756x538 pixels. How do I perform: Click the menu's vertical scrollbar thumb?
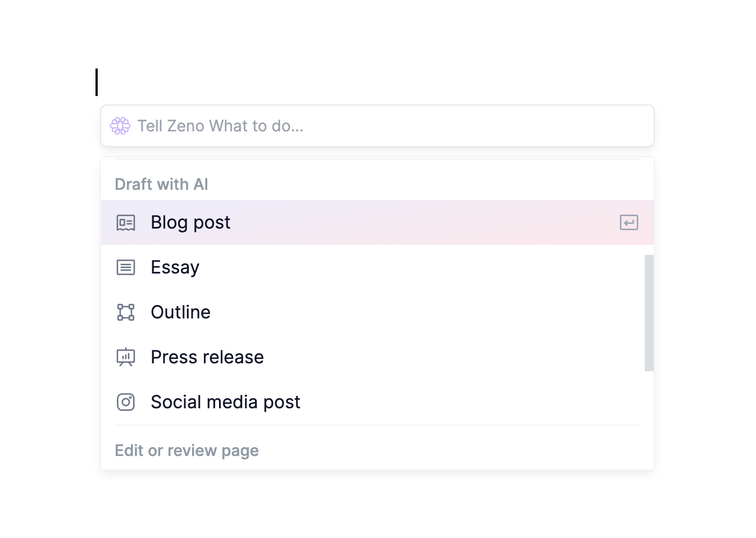(649, 313)
